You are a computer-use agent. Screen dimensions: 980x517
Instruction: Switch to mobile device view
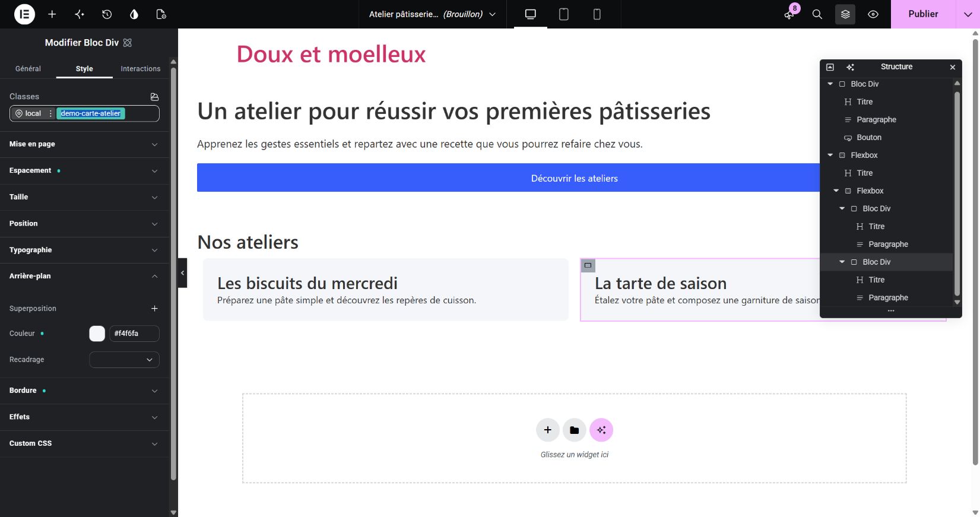[x=597, y=14]
